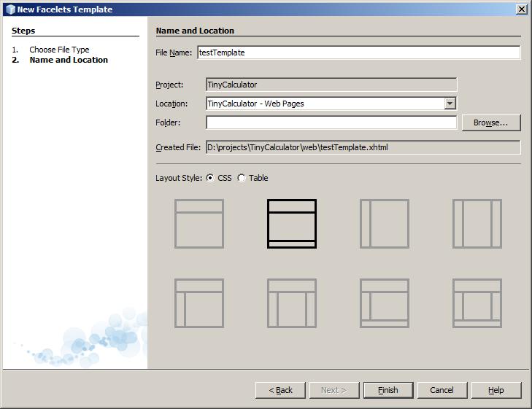Click the Finish button
This screenshot has width=532, height=409.
tap(388, 390)
